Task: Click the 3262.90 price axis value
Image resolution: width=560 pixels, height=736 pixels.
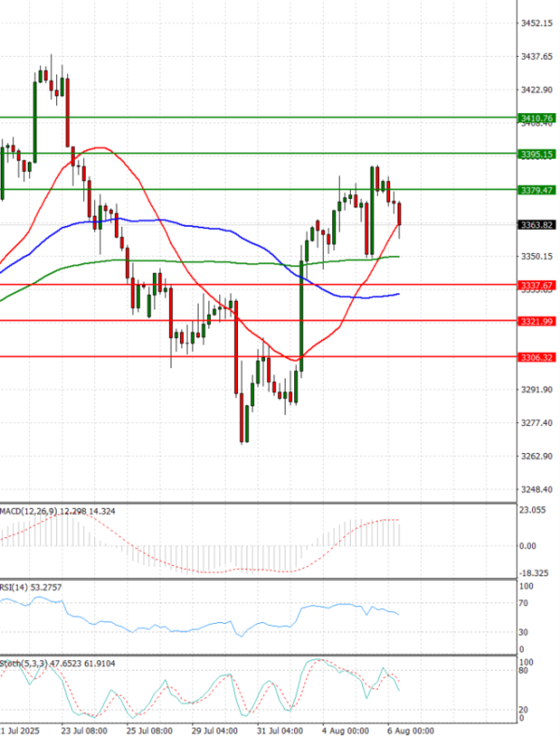Action: [x=537, y=456]
